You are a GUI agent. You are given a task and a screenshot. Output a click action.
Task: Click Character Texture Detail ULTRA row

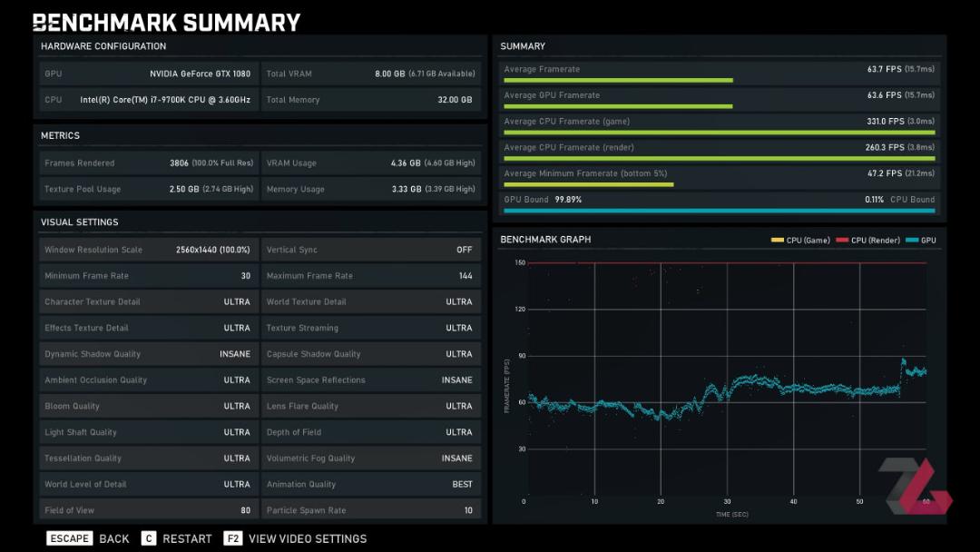[149, 302]
